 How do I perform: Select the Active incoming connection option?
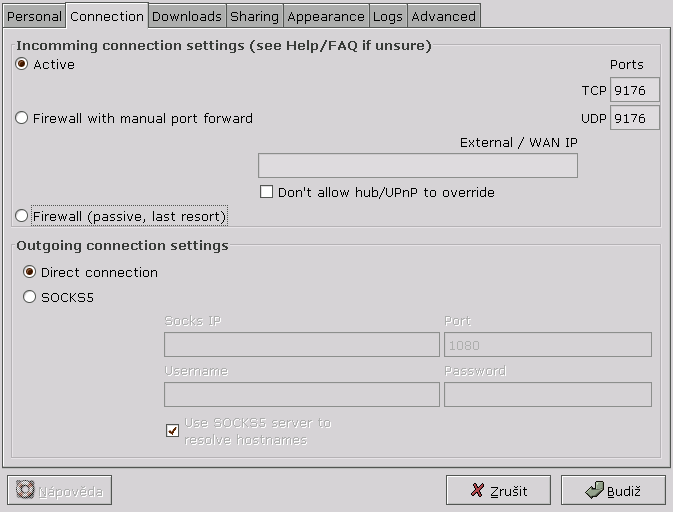(22, 64)
